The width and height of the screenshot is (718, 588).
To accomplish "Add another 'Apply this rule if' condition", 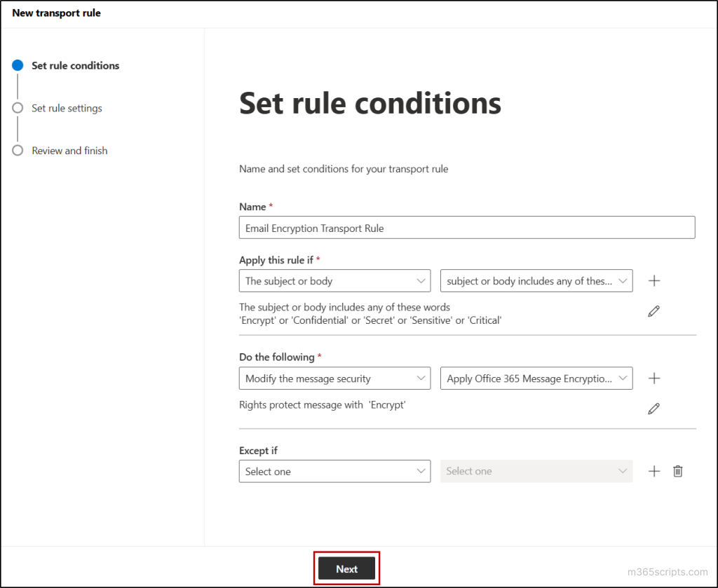I will [x=653, y=280].
